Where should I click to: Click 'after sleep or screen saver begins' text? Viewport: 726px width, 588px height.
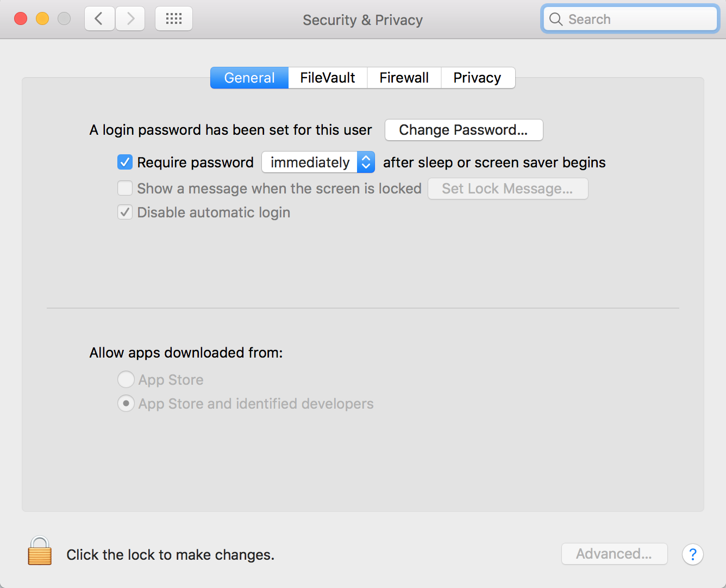tap(495, 162)
